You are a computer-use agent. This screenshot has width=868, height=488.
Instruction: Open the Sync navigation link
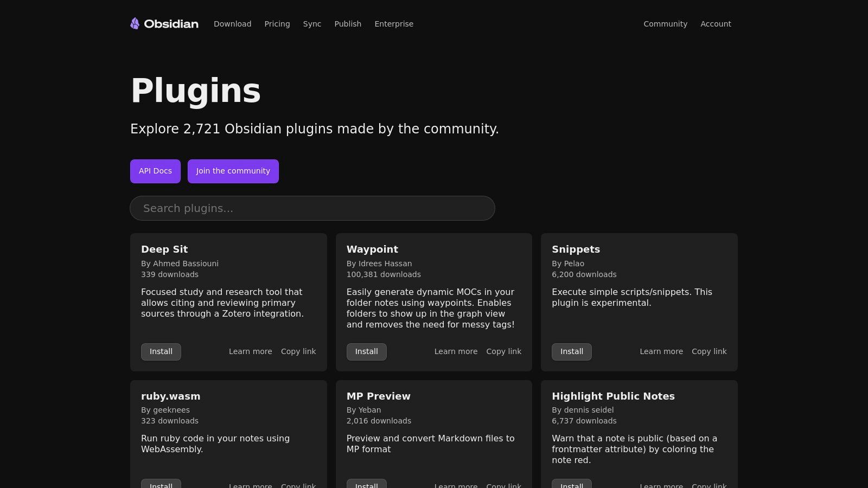(312, 24)
